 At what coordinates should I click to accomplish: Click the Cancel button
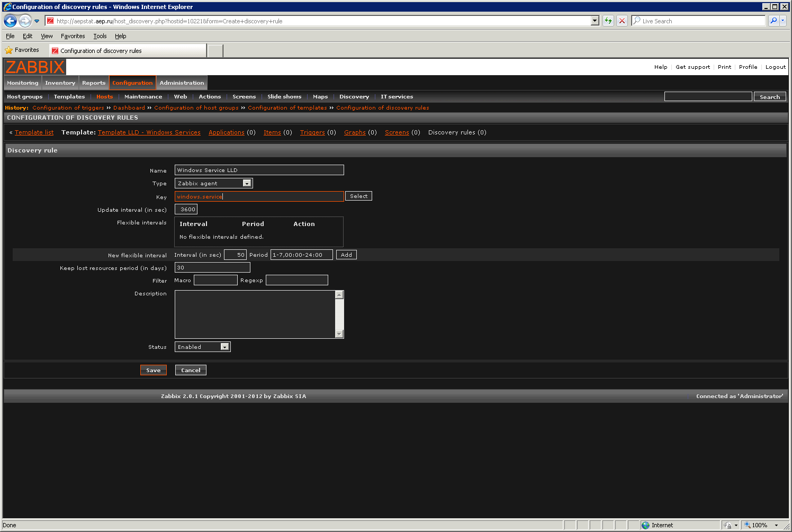pos(191,370)
